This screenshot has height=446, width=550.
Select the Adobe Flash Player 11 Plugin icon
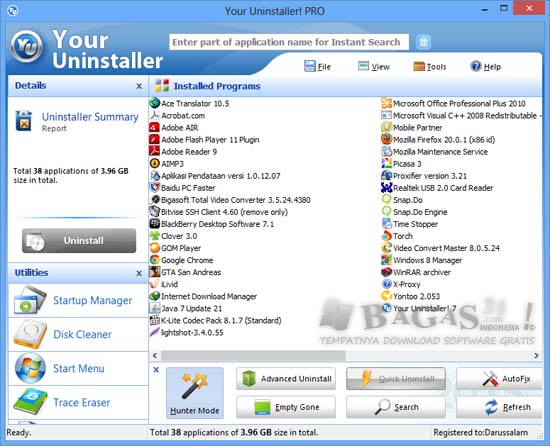155,139
